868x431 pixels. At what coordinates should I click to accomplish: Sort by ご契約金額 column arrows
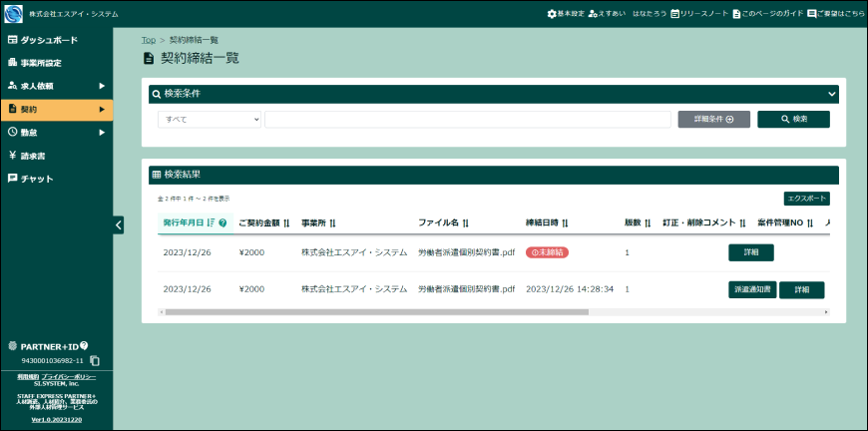pyautogui.click(x=286, y=222)
